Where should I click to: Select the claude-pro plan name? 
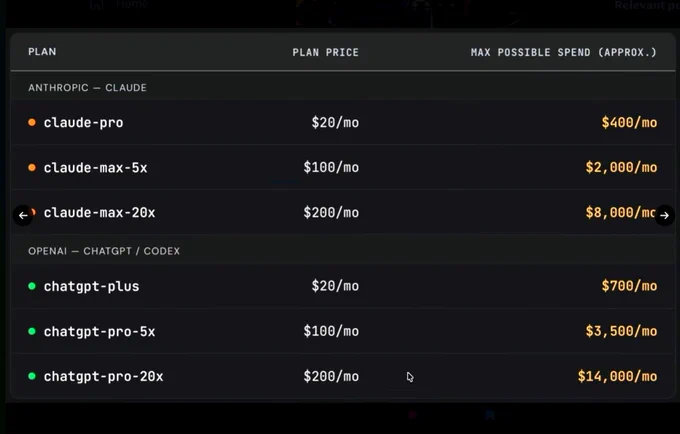pyautogui.click(x=83, y=123)
